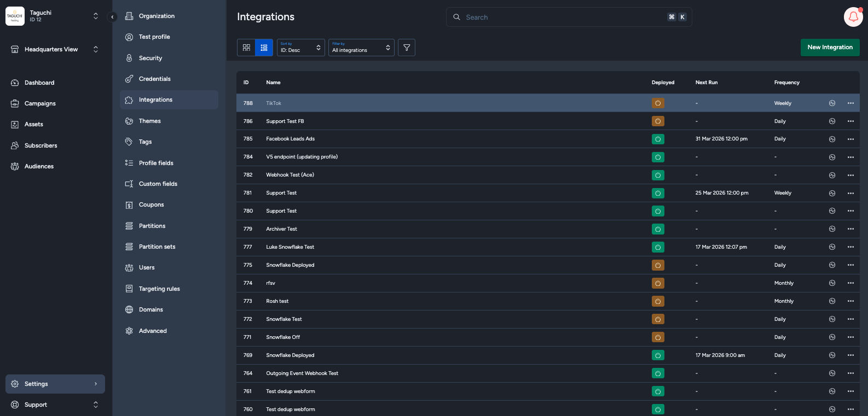Screen dimensions: 868x416
Task: Toggle deployment of Outgoing Event Webhook Test
Action: [658, 373]
